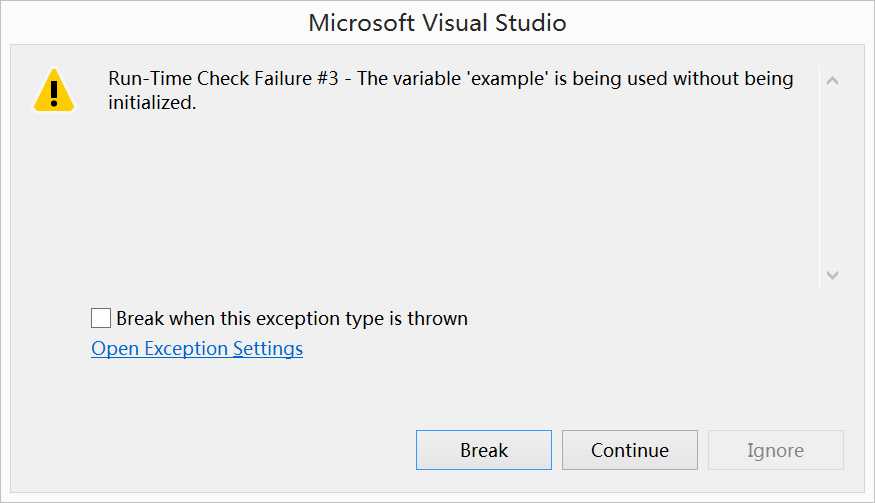Click the Microsoft Visual Studio title bar

pos(438,23)
